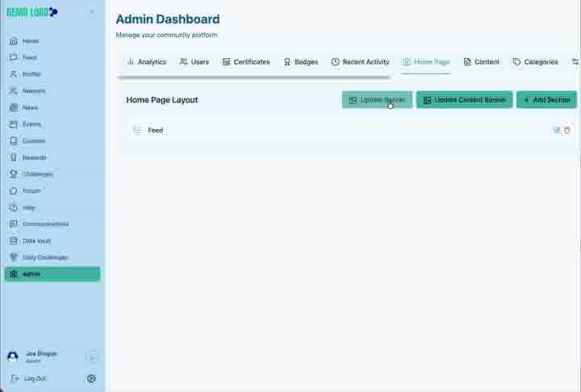The image size is (581, 392).
Task: Click the Feed row drag handle
Action: [137, 130]
